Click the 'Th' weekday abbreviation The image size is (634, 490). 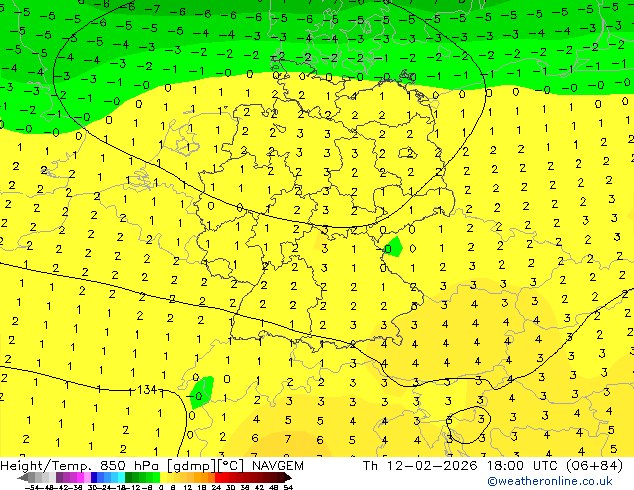pos(370,466)
